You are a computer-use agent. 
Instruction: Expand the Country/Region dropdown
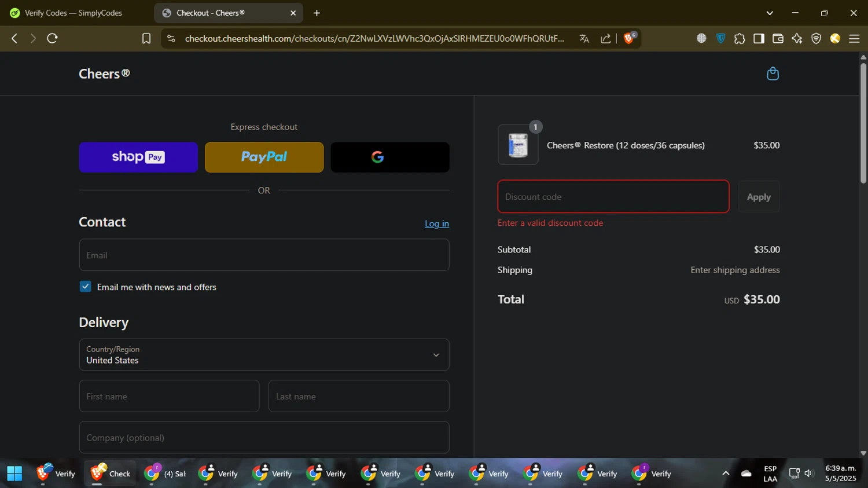(264, 354)
